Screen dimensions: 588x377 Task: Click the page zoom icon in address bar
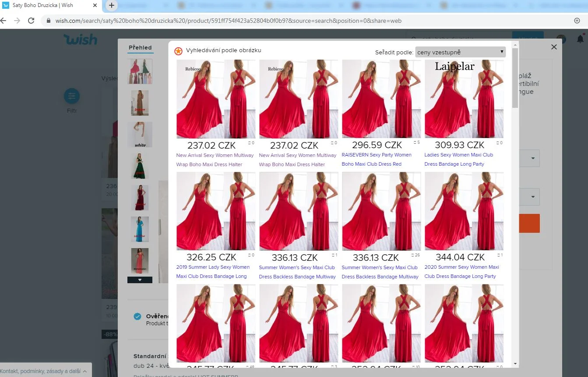pos(577,20)
